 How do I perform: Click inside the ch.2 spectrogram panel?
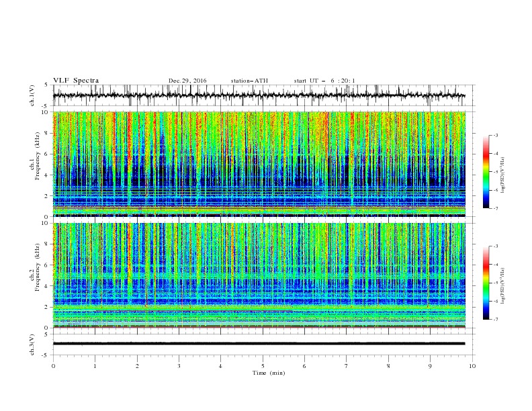[259, 275]
